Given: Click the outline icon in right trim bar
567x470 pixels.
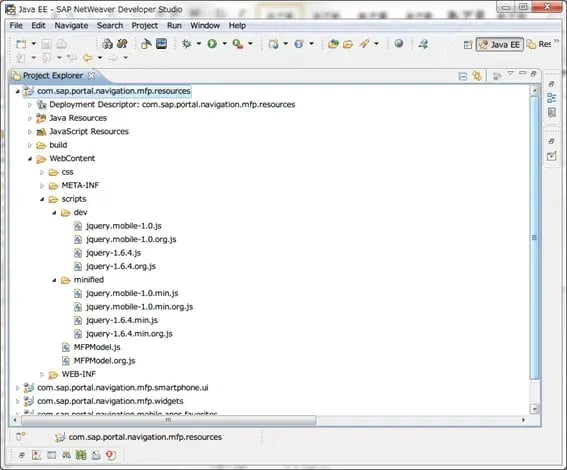Looking at the screenshot, I should pos(552,98).
